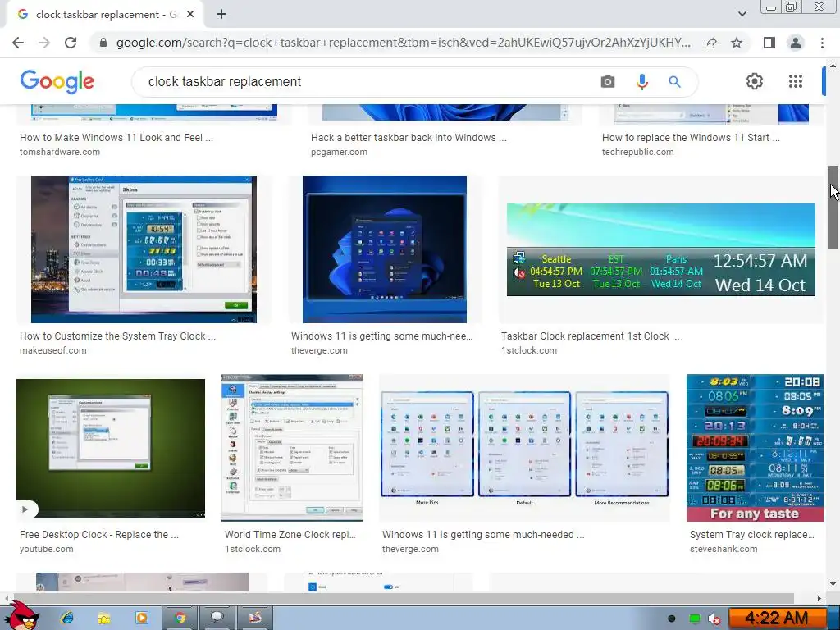Start voice search with microphone icon
Viewport: 840px width, 630px height.
[x=641, y=81]
